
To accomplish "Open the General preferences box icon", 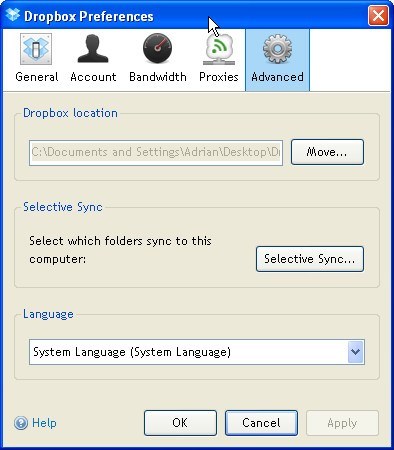I will tap(36, 49).
